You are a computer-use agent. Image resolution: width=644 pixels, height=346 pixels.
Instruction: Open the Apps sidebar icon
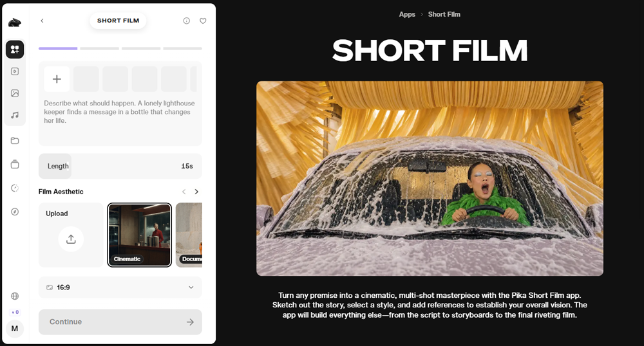(15, 49)
